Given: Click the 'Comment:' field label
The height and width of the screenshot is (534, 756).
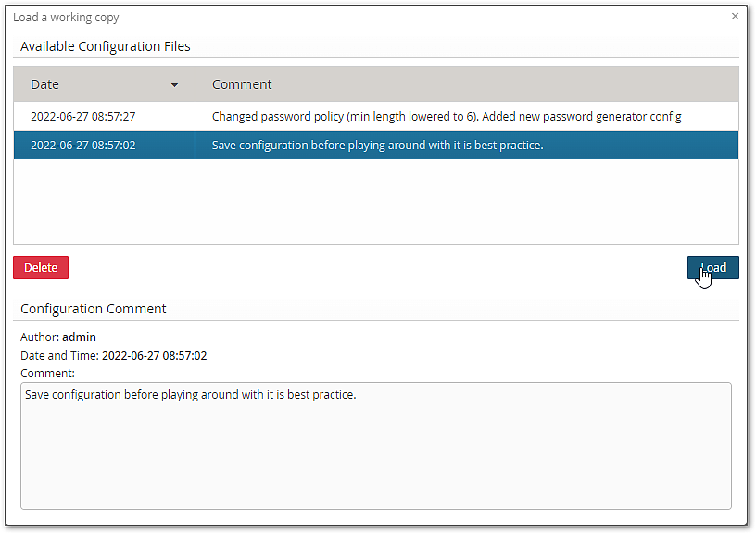Looking at the screenshot, I should (47, 374).
